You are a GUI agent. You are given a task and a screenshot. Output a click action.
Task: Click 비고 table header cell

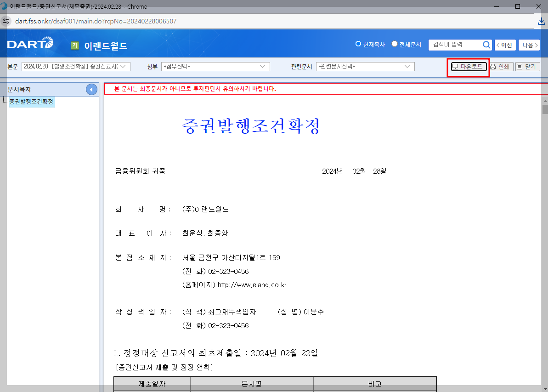pyautogui.click(x=375, y=384)
